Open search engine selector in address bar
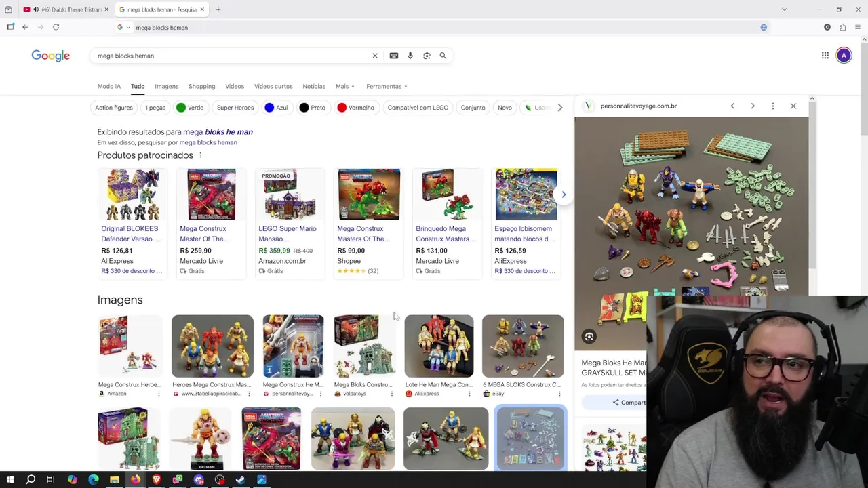 pos(122,28)
